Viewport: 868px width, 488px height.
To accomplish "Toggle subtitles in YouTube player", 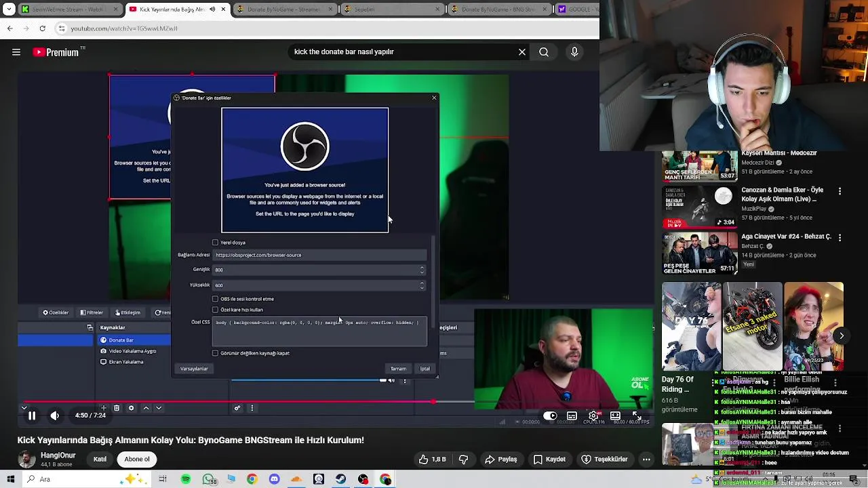I will (572, 415).
